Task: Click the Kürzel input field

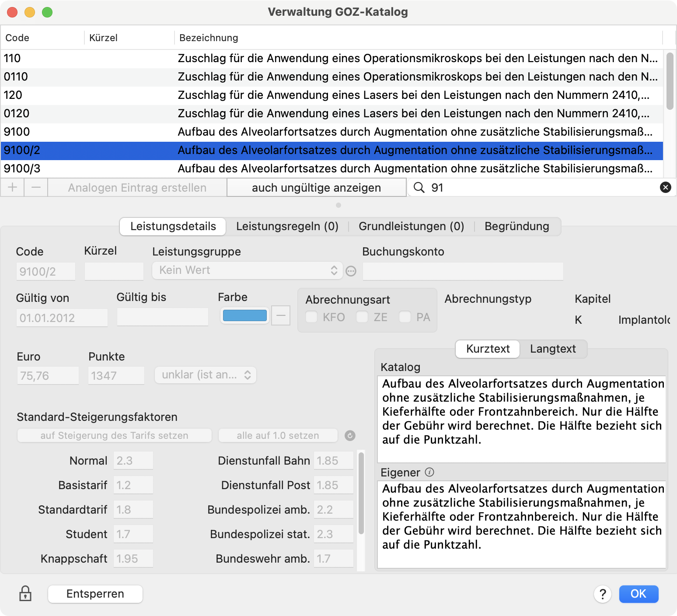Action: click(x=114, y=272)
